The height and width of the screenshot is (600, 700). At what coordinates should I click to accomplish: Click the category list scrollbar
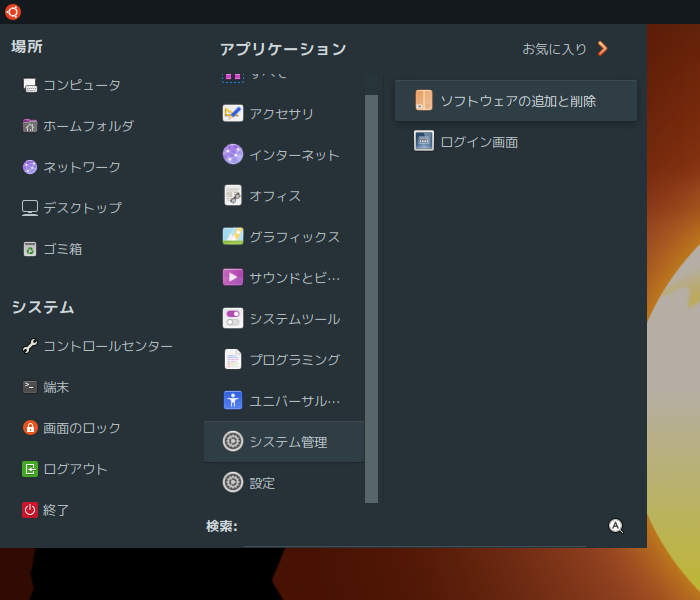click(371, 298)
